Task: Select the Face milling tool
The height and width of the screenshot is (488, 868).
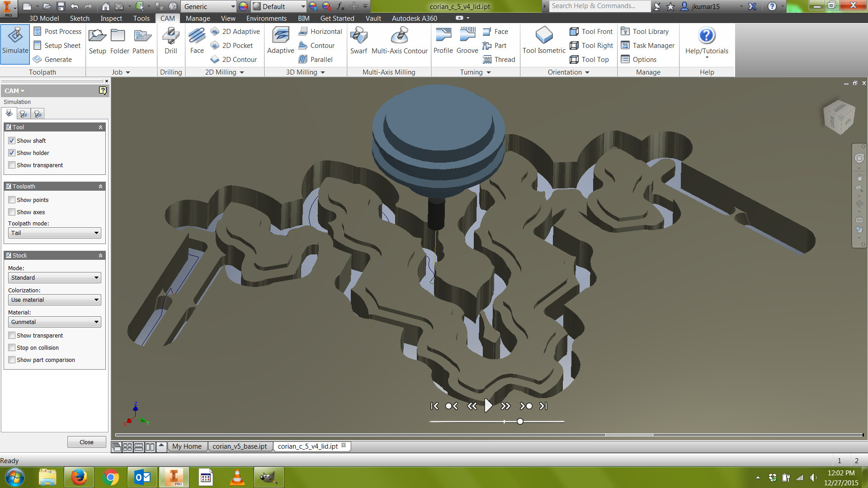Action: click(x=197, y=41)
